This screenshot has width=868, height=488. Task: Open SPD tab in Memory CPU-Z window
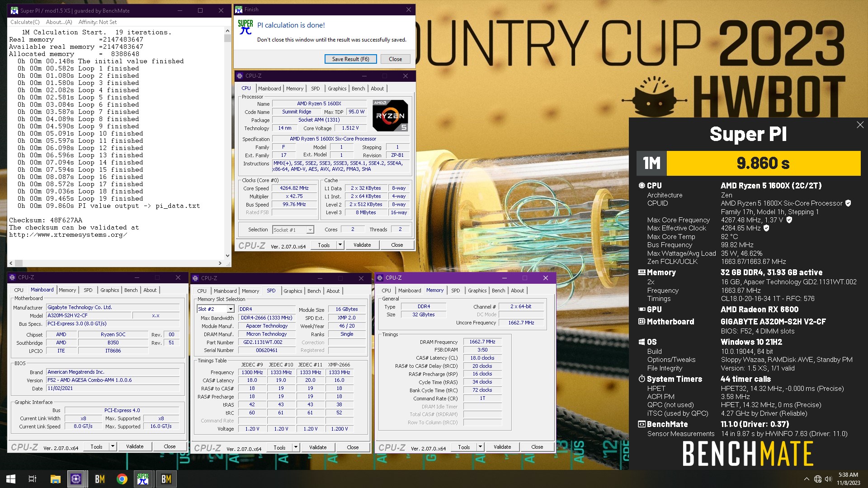455,291
